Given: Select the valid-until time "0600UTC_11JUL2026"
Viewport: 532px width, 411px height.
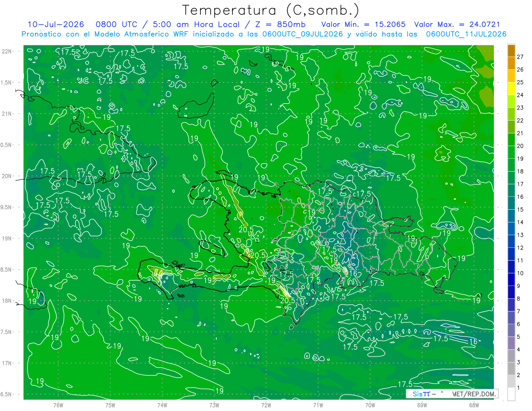Looking at the screenshot, I should (x=466, y=34).
